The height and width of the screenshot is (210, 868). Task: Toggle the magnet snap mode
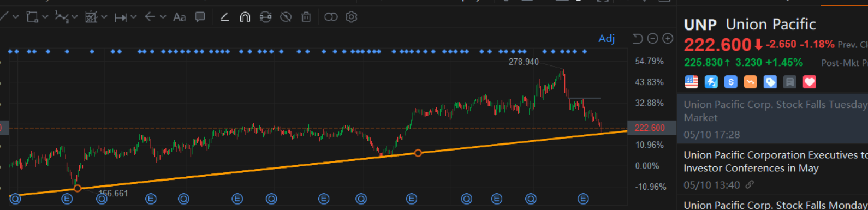click(x=245, y=17)
